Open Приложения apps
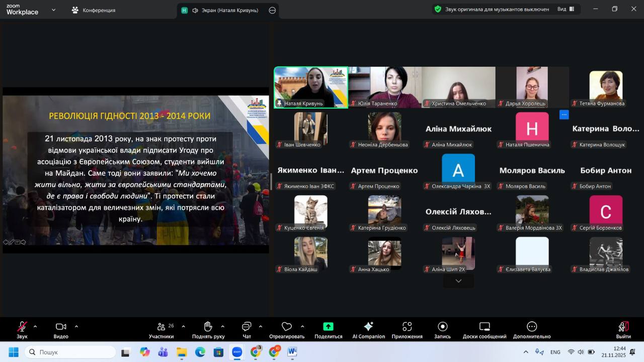Viewport: 644px width, 362px height. 407,329
